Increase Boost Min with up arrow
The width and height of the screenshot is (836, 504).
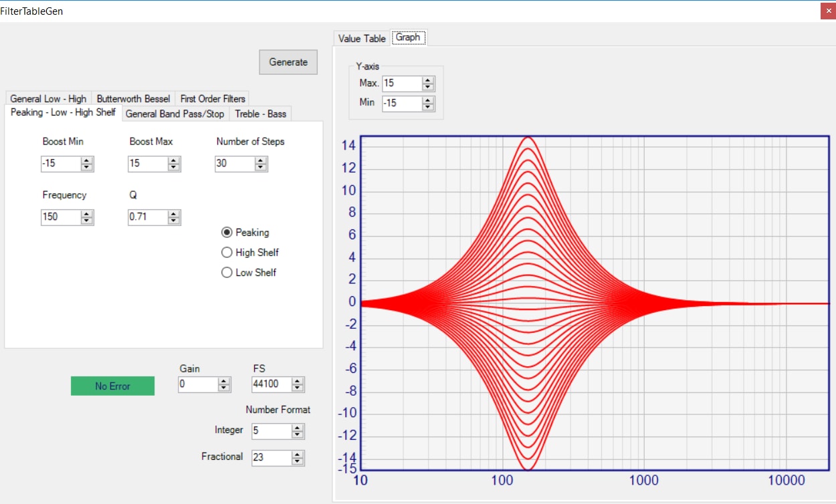click(x=87, y=160)
